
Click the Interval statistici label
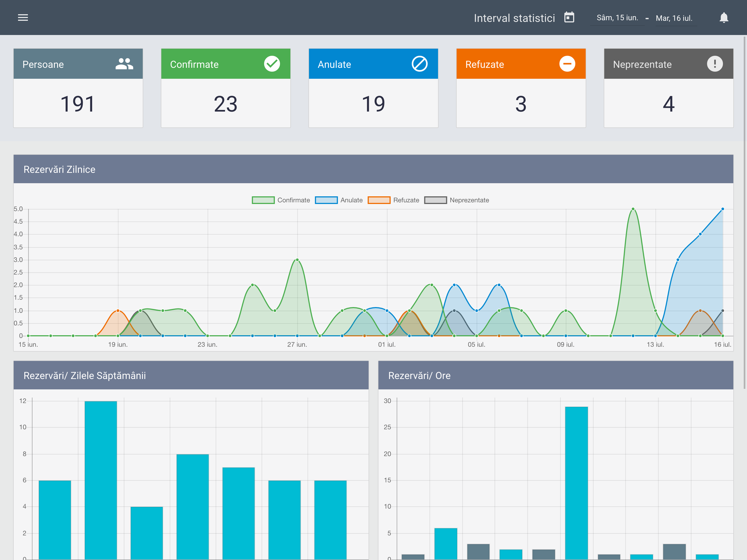pyautogui.click(x=514, y=18)
